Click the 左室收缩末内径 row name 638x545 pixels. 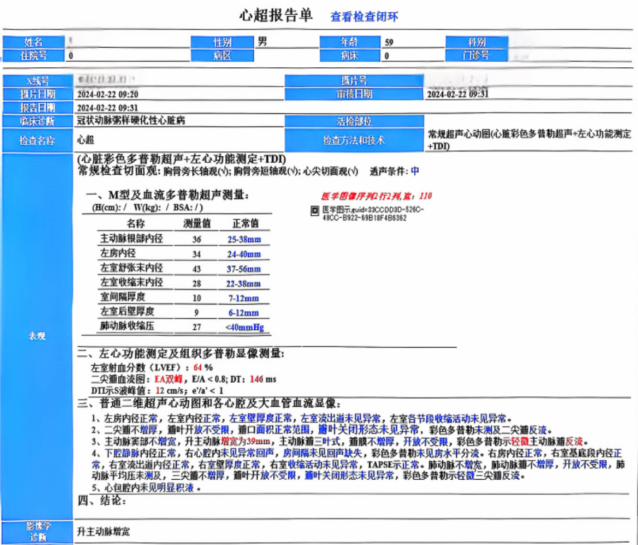click(131, 282)
